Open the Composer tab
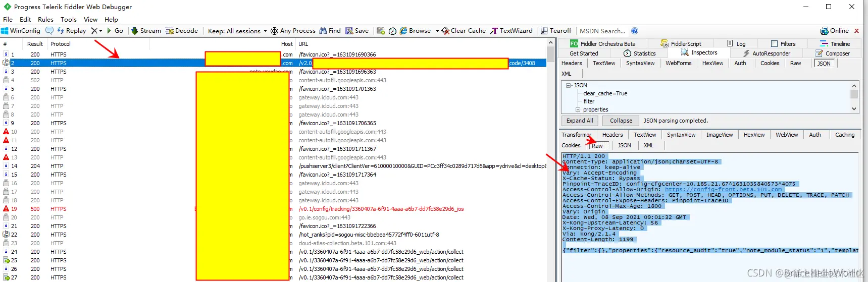Viewport: 868px width, 282px height. (833, 53)
